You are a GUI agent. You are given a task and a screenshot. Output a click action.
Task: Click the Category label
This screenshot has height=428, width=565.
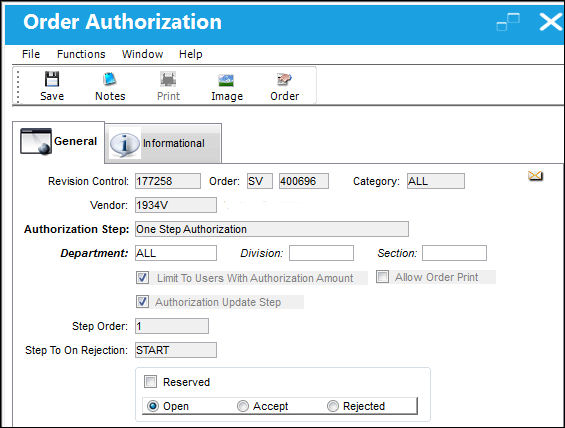point(376,181)
